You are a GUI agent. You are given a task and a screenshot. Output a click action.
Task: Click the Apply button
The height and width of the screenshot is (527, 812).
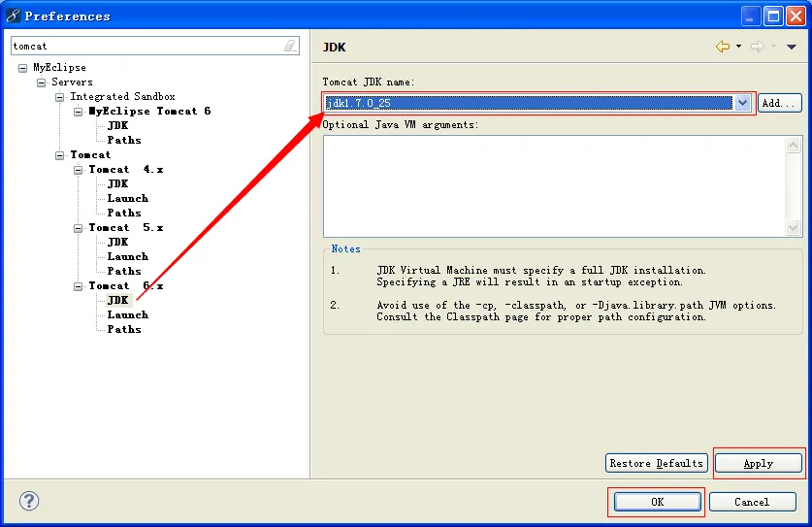click(x=758, y=463)
